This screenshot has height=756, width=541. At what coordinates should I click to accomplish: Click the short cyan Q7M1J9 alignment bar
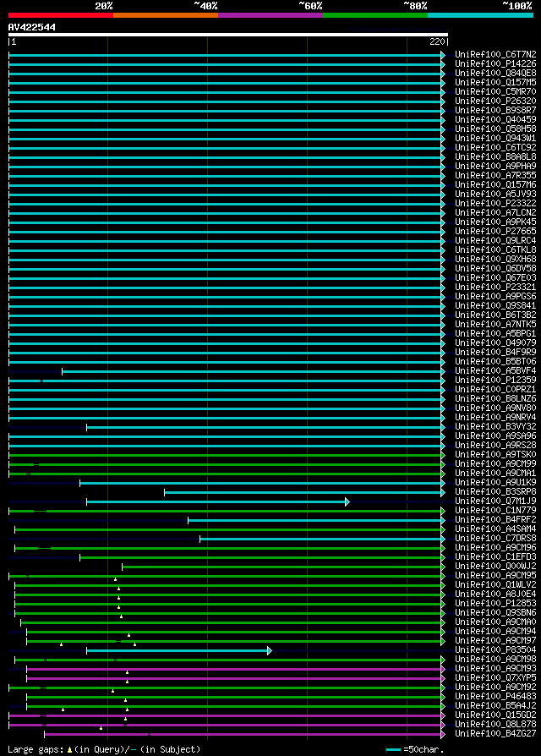216,502
